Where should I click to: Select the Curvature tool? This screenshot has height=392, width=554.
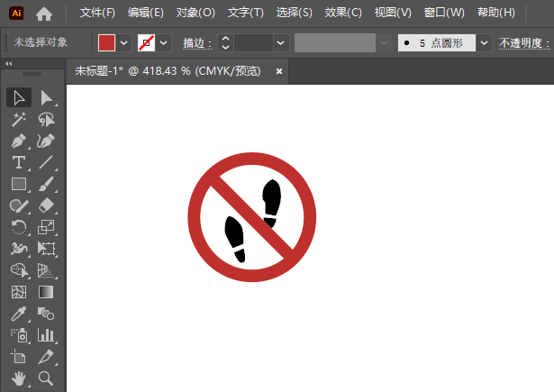(46, 141)
